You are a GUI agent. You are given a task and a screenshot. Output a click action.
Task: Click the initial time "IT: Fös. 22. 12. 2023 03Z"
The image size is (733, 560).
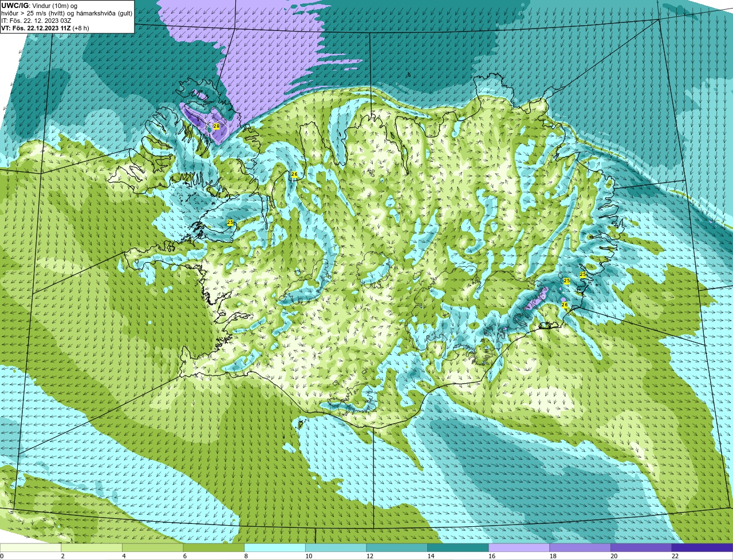click(36, 21)
